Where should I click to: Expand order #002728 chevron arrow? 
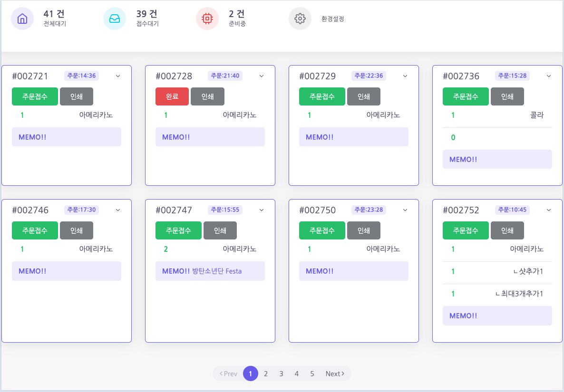[x=262, y=76]
